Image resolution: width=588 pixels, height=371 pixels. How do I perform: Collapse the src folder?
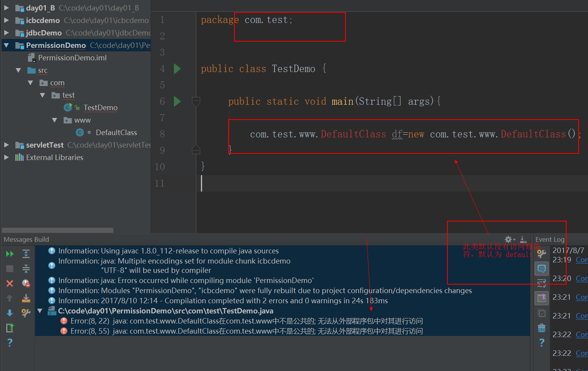(18, 70)
